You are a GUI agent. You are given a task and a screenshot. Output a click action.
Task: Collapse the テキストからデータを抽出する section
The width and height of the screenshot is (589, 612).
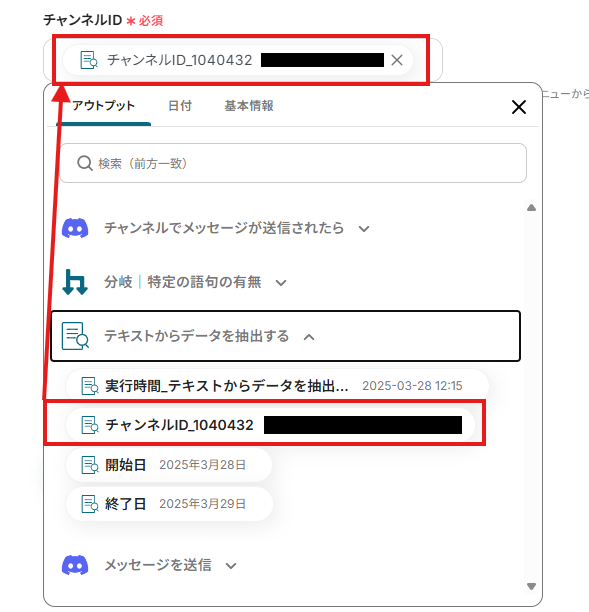(309, 336)
